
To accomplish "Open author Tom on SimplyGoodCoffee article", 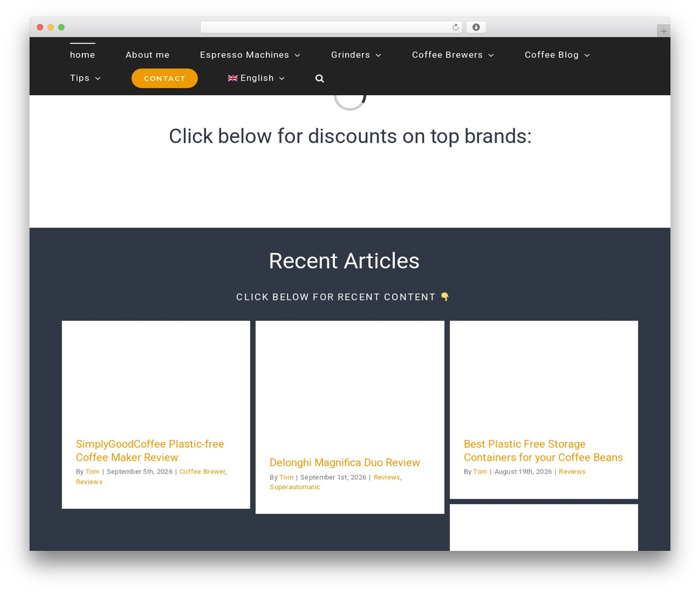I will tap(92, 472).
